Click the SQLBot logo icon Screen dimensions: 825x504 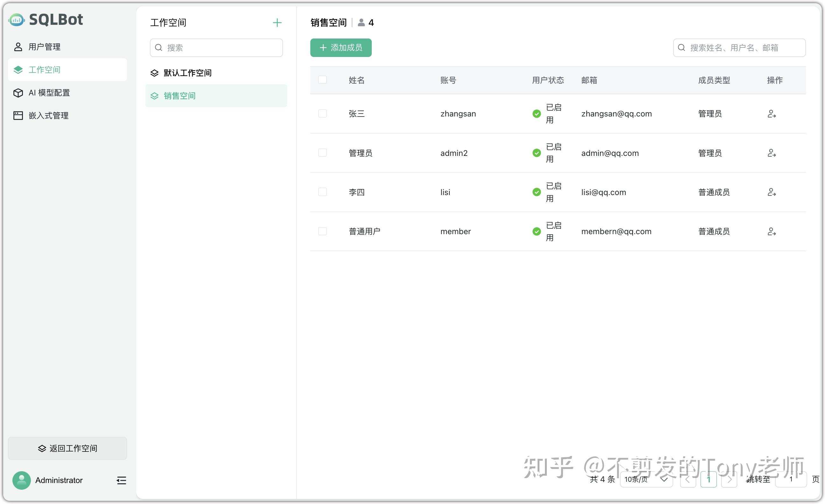point(17,20)
